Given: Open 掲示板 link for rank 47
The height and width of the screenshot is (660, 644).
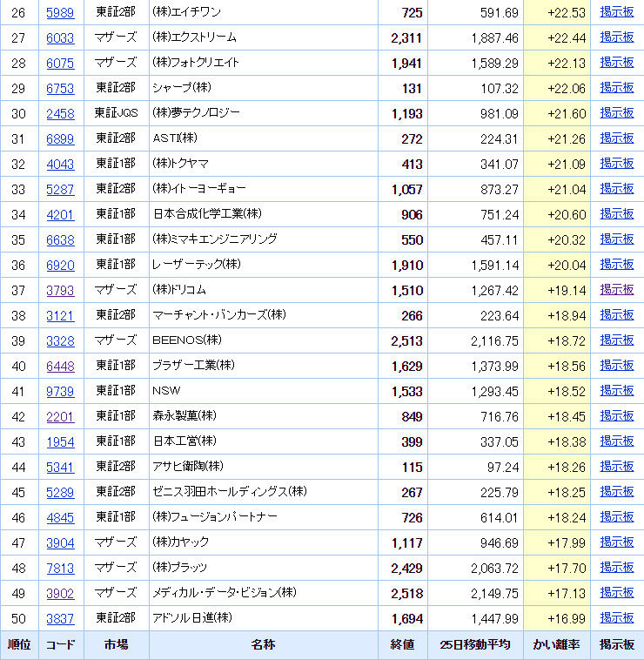Looking at the screenshot, I should pos(617,542).
